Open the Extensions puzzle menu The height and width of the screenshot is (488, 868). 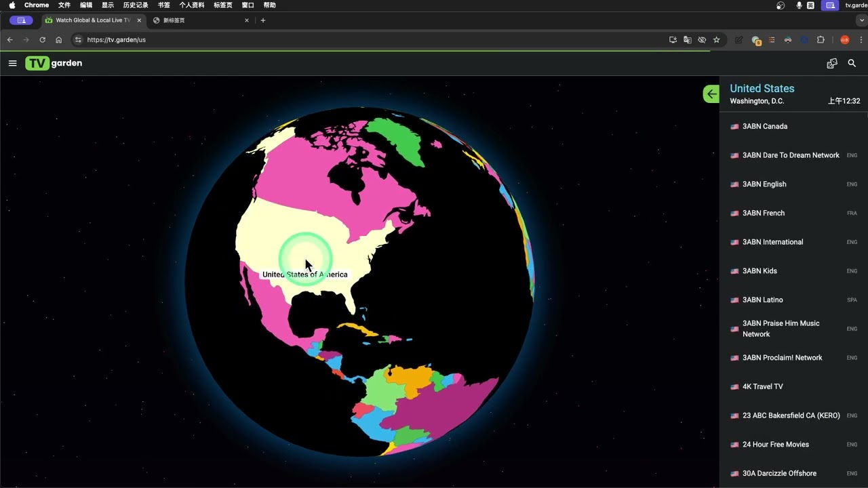click(821, 40)
